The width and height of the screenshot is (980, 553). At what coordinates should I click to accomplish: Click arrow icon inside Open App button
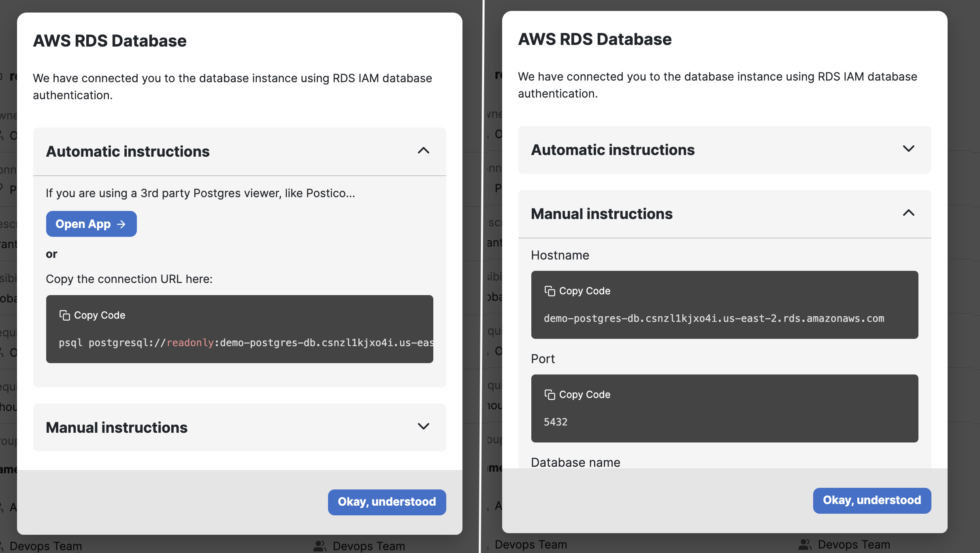(x=121, y=224)
